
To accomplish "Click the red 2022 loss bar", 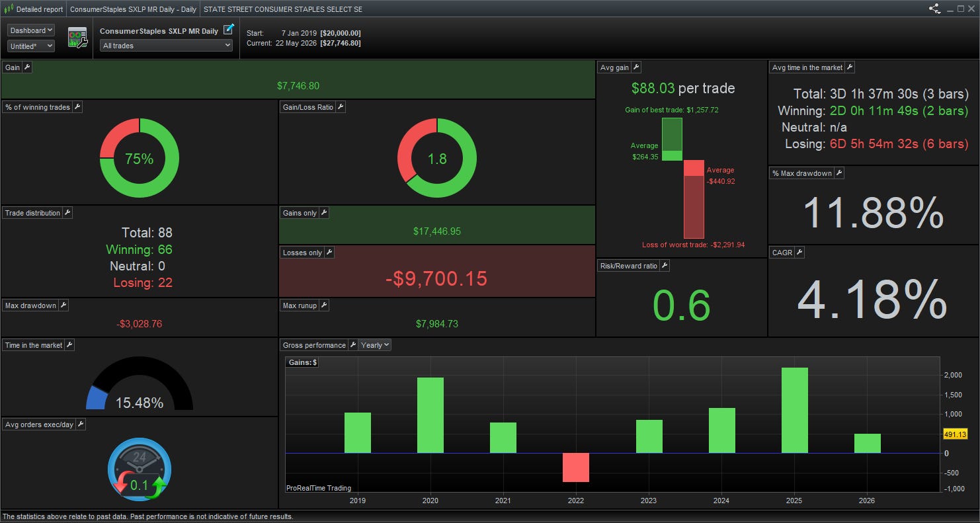I will click(576, 467).
